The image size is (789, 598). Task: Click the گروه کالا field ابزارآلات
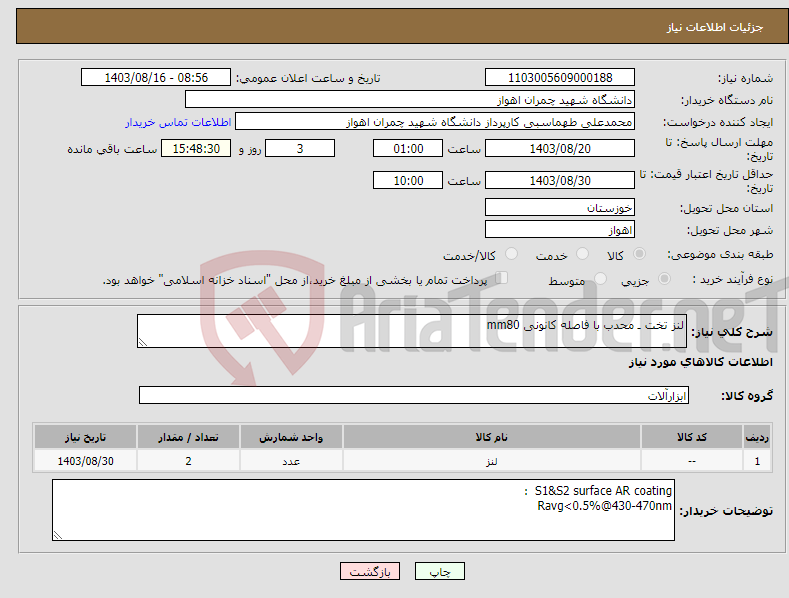(414, 395)
